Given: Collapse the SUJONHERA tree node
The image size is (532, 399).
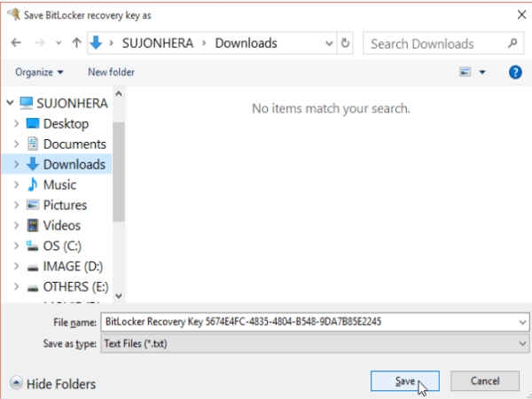Looking at the screenshot, I should [10, 103].
